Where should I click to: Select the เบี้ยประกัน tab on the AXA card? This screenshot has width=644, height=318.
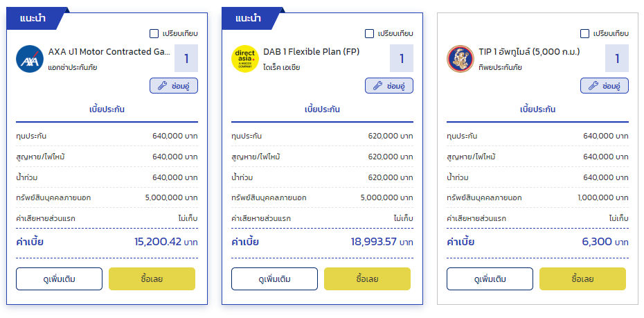(x=107, y=109)
